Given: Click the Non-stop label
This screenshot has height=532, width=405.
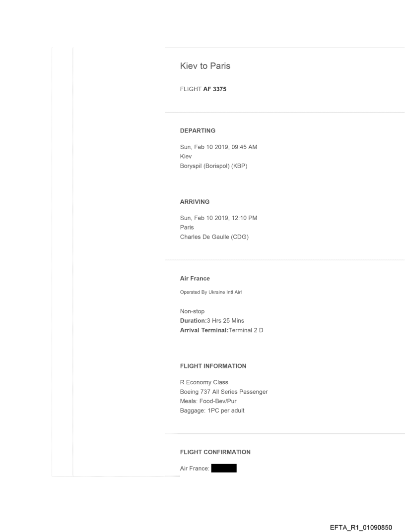Looking at the screenshot, I should pos(191,312).
